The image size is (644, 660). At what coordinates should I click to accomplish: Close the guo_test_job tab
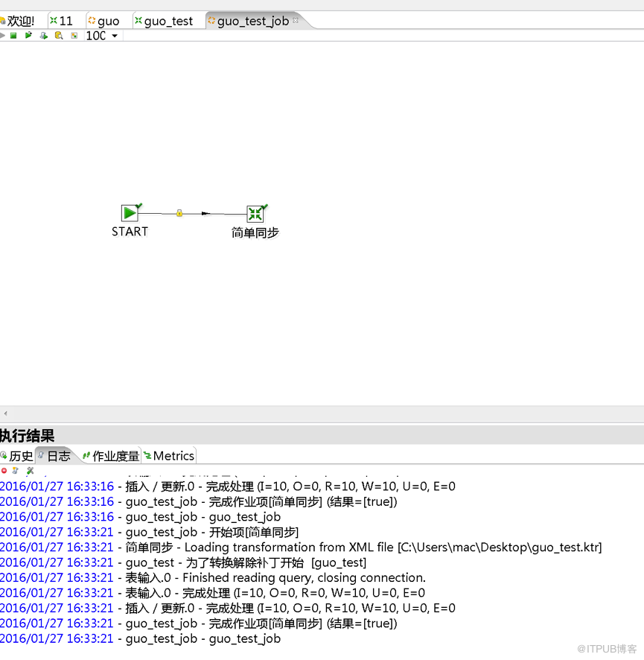[296, 20]
